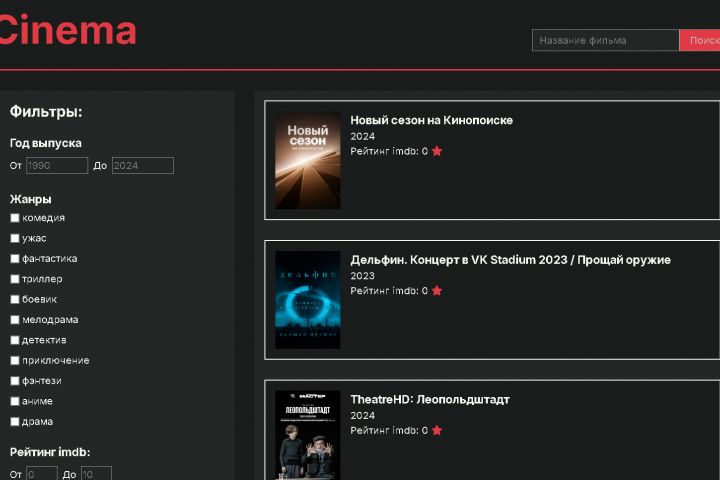Click the 'Год выпуска' label
720x480 pixels.
(x=45, y=143)
